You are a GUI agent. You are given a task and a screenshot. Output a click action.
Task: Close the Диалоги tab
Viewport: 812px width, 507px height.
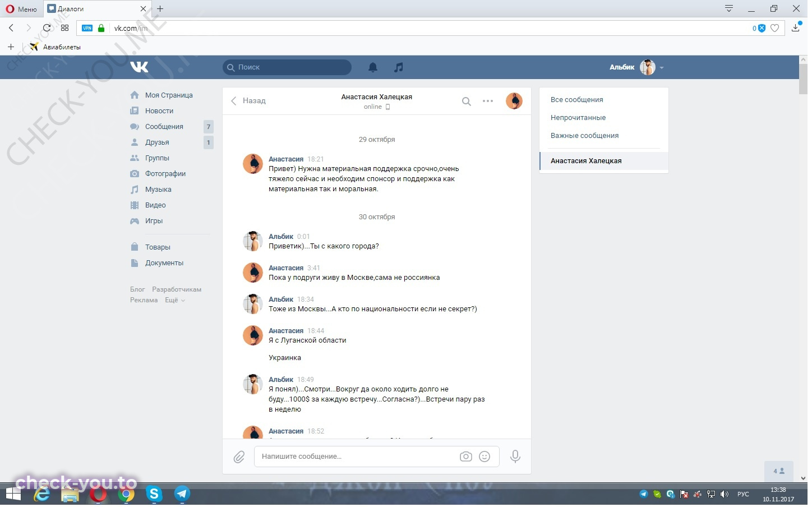[143, 9]
